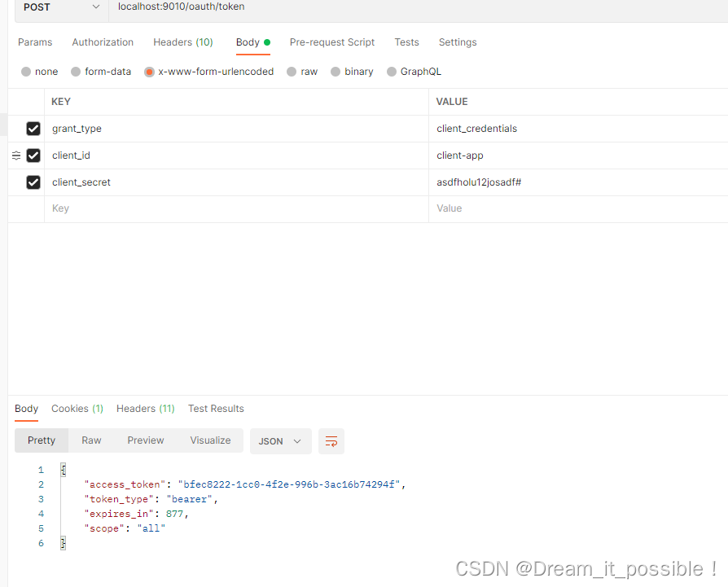Switch to Pretty view
The height and width of the screenshot is (587, 728).
(x=42, y=440)
